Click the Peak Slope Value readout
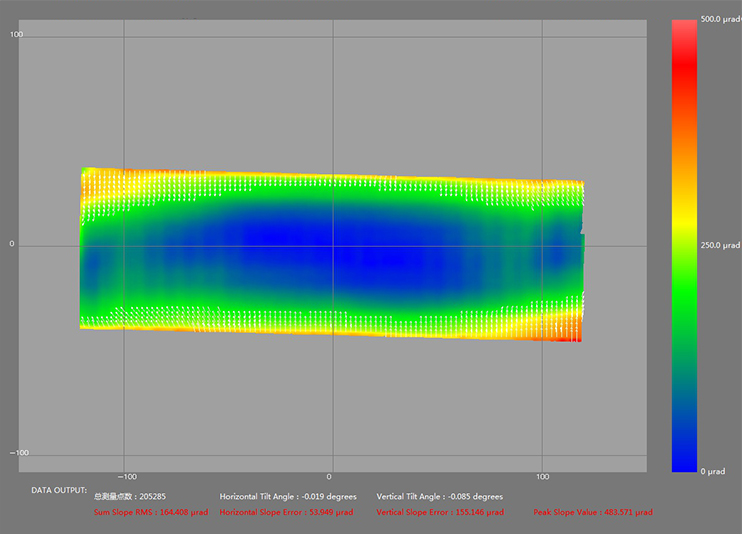Image resolution: width=742 pixels, height=534 pixels. (x=592, y=512)
